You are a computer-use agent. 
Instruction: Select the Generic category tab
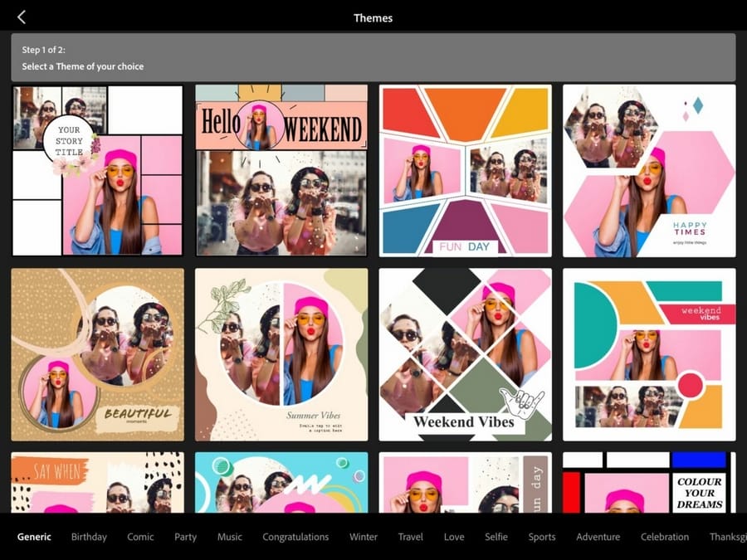pos(34,537)
